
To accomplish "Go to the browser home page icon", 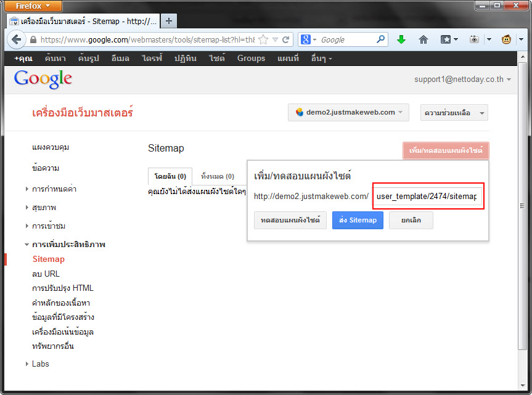I will (x=424, y=39).
